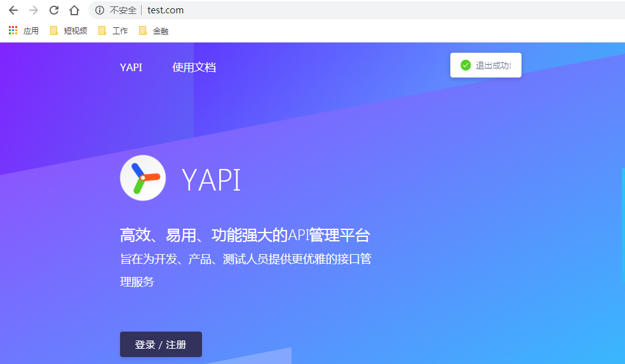Open the 使用文档 documentation link
625x364 pixels.
(x=194, y=67)
